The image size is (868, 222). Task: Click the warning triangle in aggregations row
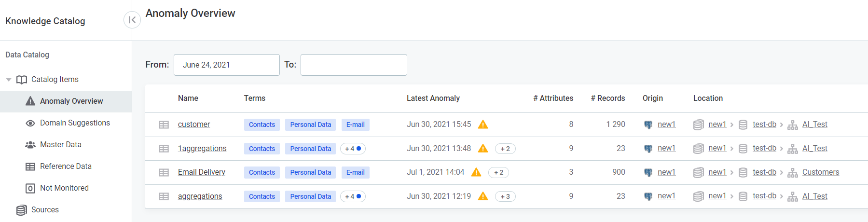(x=483, y=196)
